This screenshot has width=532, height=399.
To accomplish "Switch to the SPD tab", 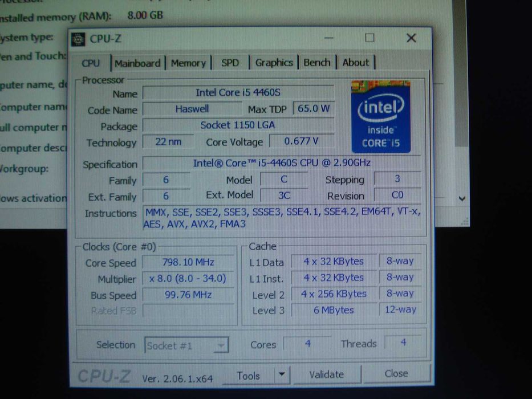I will point(230,63).
